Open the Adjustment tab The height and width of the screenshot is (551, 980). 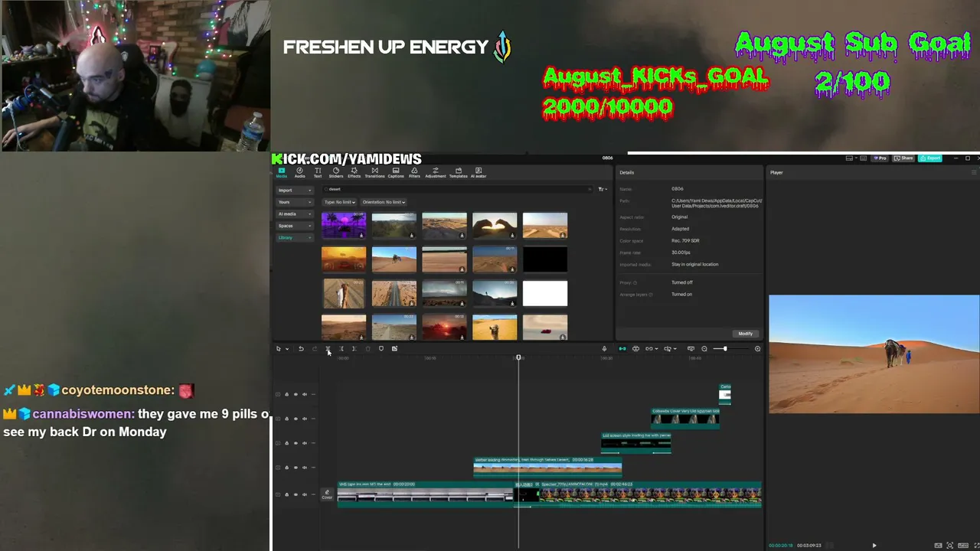[436, 173]
